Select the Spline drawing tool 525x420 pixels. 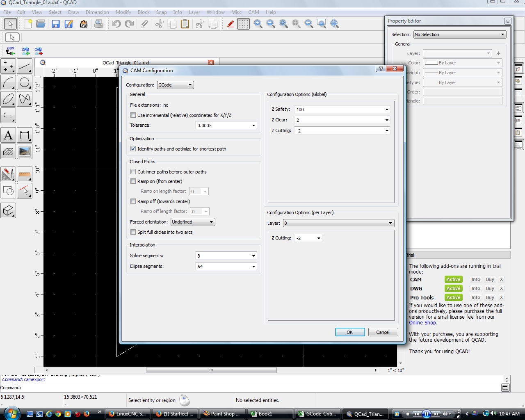point(25,99)
